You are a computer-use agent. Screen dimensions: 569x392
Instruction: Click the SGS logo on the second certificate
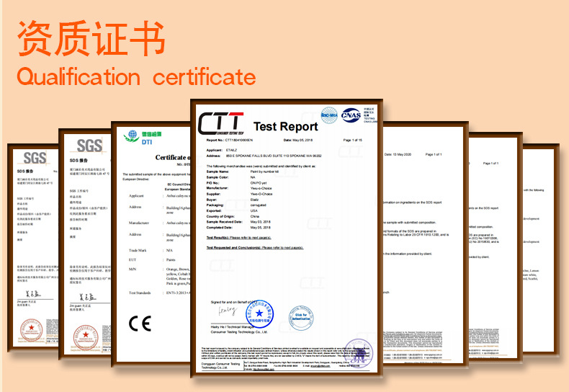point(89,146)
